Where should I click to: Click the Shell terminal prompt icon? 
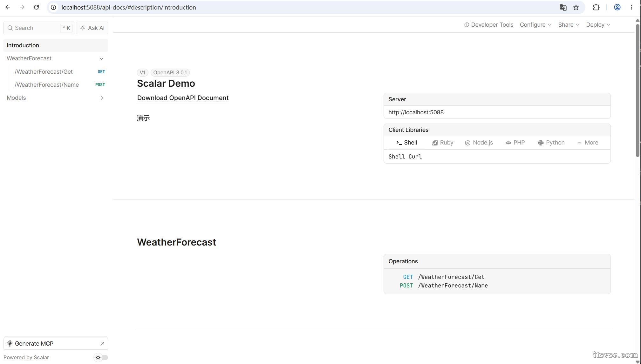(399, 143)
